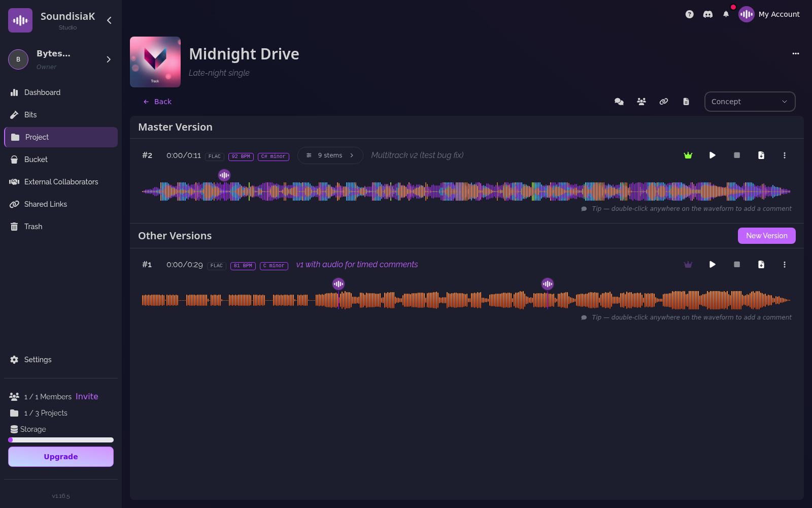Viewport: 812px width, 508px height.
Task: Open the help question mark icon
Action: coord(689,14)
